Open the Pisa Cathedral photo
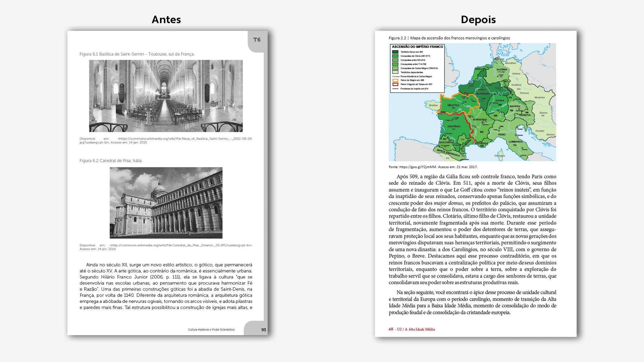The width and height of the screenshot is (644, 362). click(166, 203)
